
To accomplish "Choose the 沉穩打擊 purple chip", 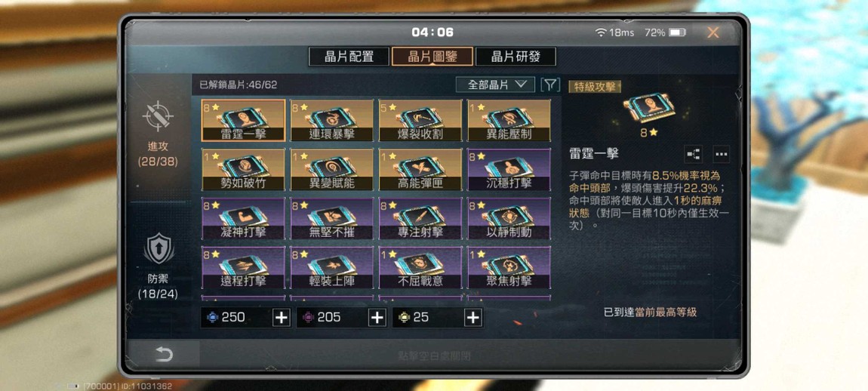I will pos(509,170).
